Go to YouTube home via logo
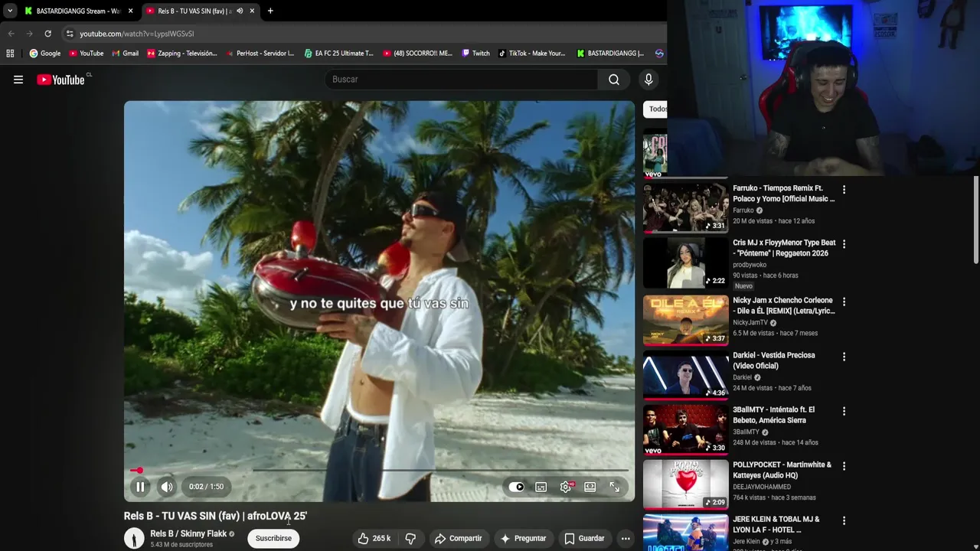 [60, 80]
